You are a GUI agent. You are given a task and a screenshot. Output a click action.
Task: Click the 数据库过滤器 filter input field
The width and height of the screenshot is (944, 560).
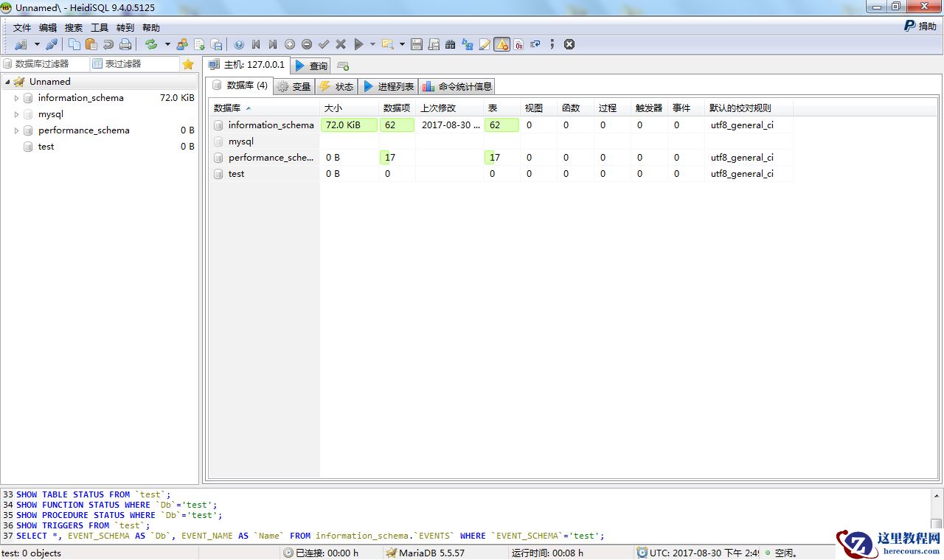pos(46,64)
